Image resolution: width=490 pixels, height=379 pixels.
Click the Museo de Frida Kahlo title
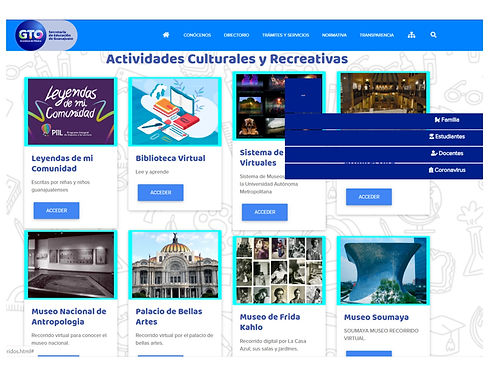[x=270, y=322]
